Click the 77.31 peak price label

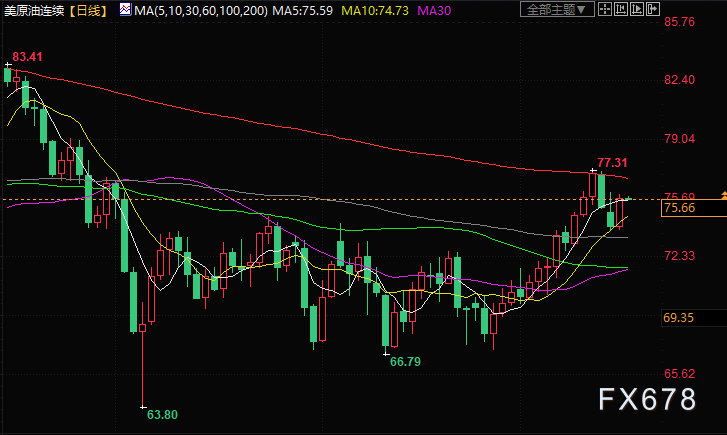point(612,163)
